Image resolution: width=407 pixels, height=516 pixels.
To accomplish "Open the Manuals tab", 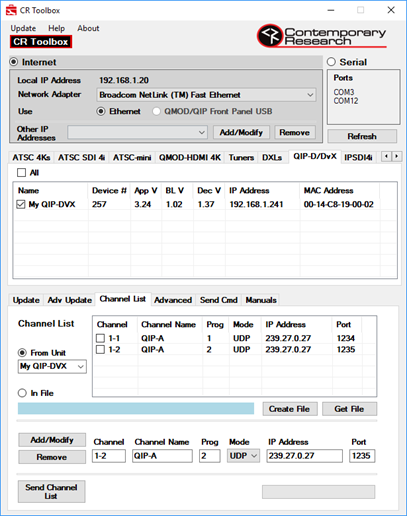I will click(261, 300).
